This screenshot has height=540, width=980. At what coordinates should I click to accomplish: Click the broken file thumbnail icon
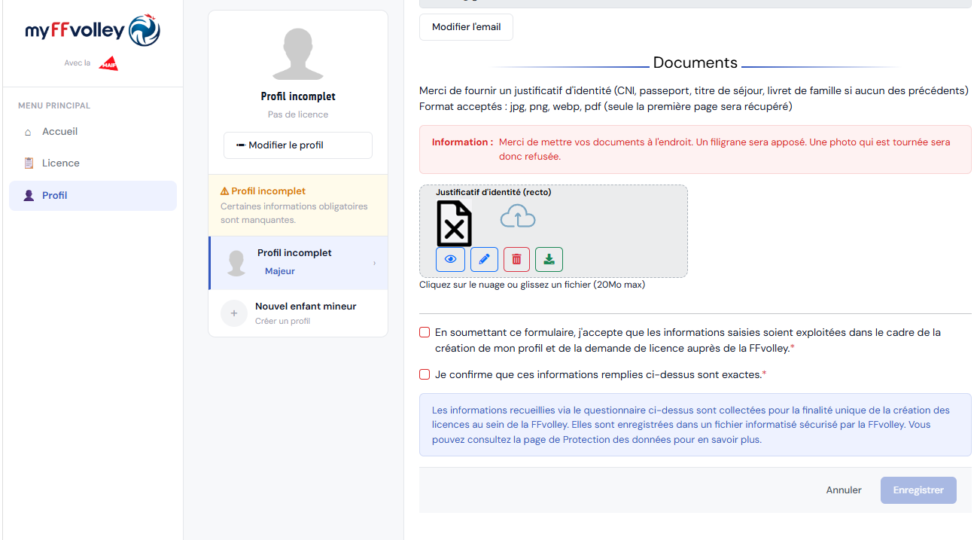tap(455, 223)
